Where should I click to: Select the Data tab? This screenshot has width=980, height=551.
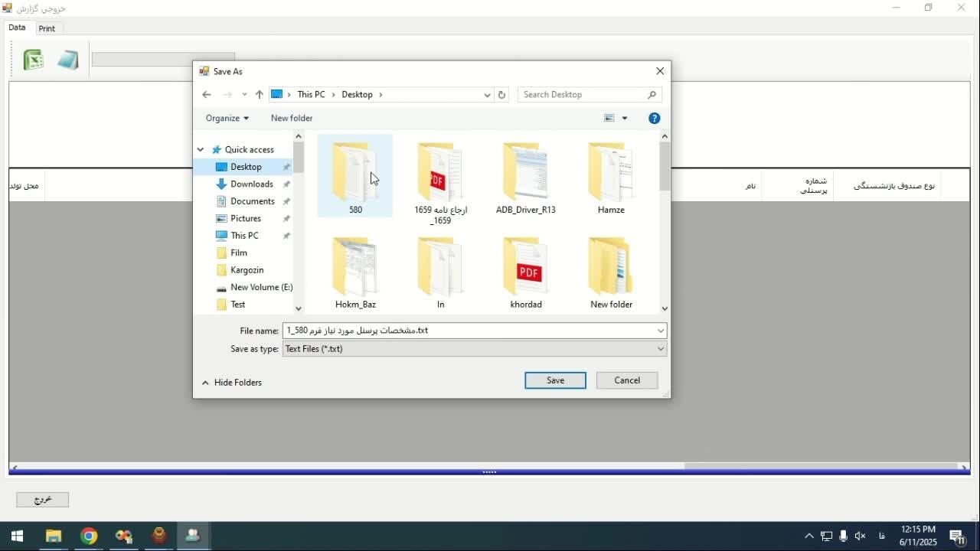tap(17, 28)
